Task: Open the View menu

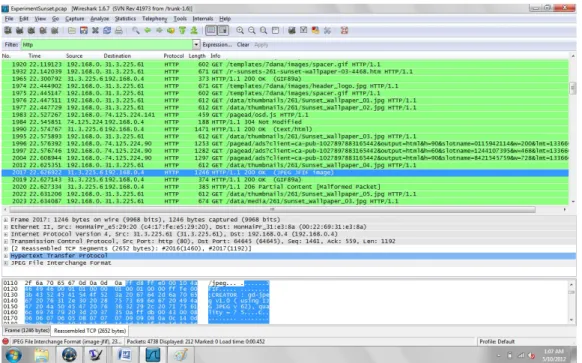Action: click(40, 19)
